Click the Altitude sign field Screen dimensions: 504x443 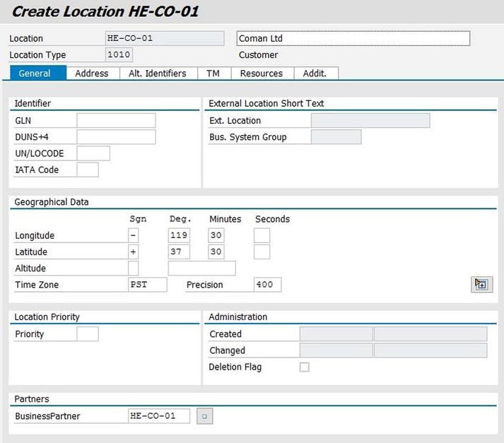pyautogui.click(x=133, y=268)
